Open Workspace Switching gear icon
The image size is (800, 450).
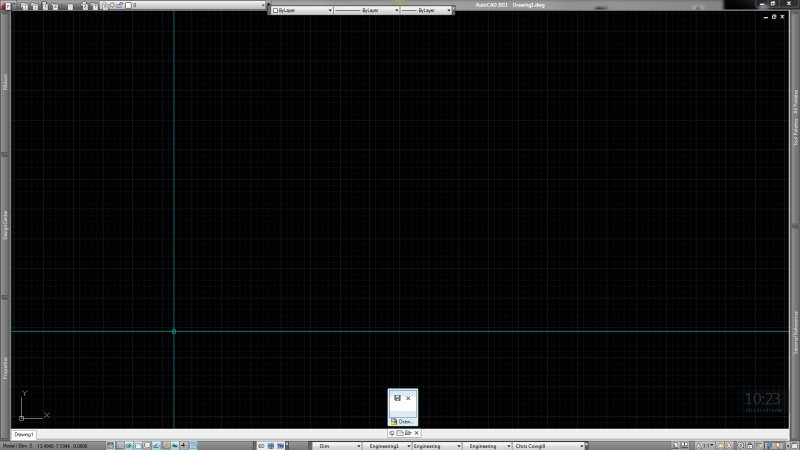coord(741,446)
